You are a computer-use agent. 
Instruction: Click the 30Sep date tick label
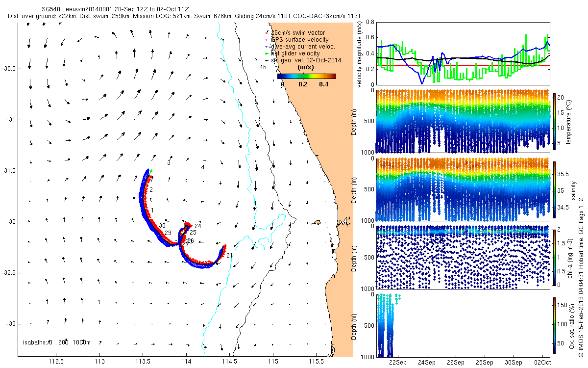[514, 362]
